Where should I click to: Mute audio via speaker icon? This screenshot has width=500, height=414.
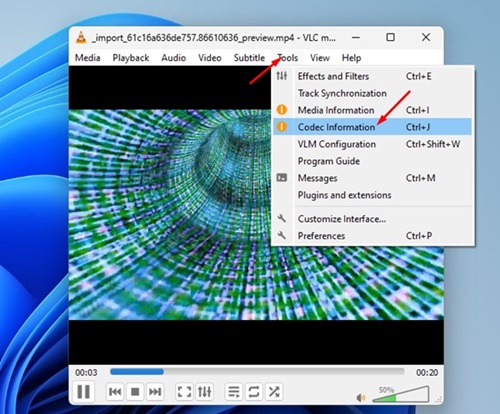(x=361, y=398)
